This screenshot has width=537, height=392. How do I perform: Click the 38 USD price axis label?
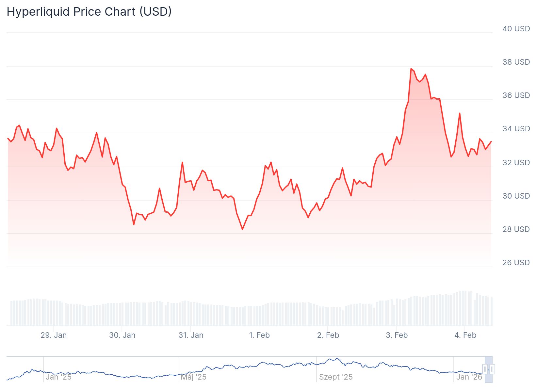coord(516,62)
